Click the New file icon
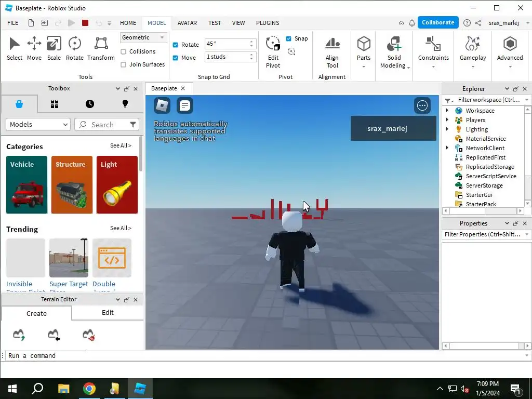532x399 pixels. click(x=31, y=23)
